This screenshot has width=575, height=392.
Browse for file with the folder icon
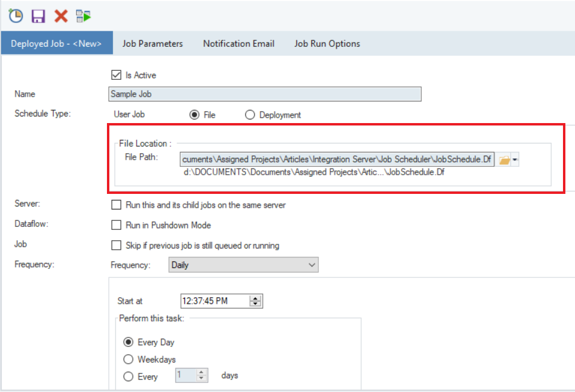point(504,160)
